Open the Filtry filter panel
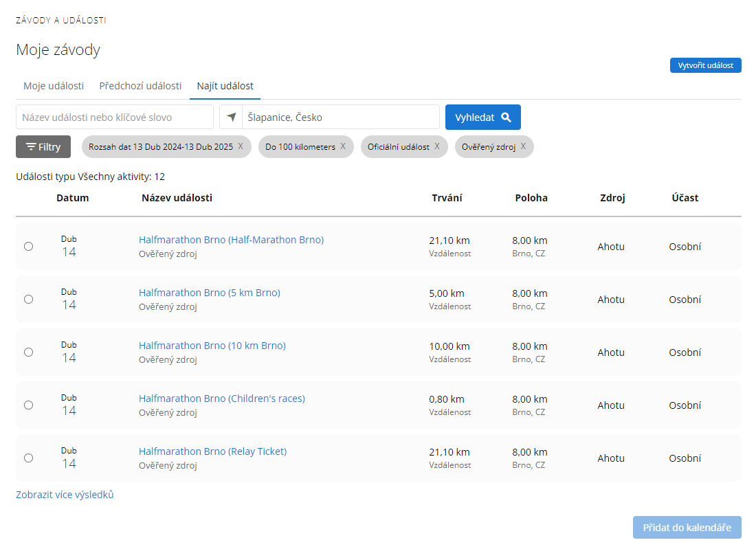The image size is (756, 560). coord(43,147)
